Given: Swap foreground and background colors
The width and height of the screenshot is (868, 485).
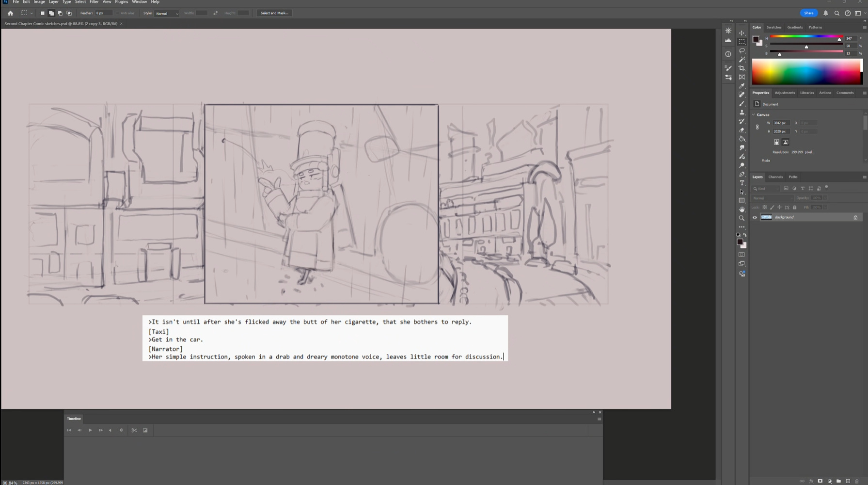Looking at the screenshot, I should pos(745,235).
